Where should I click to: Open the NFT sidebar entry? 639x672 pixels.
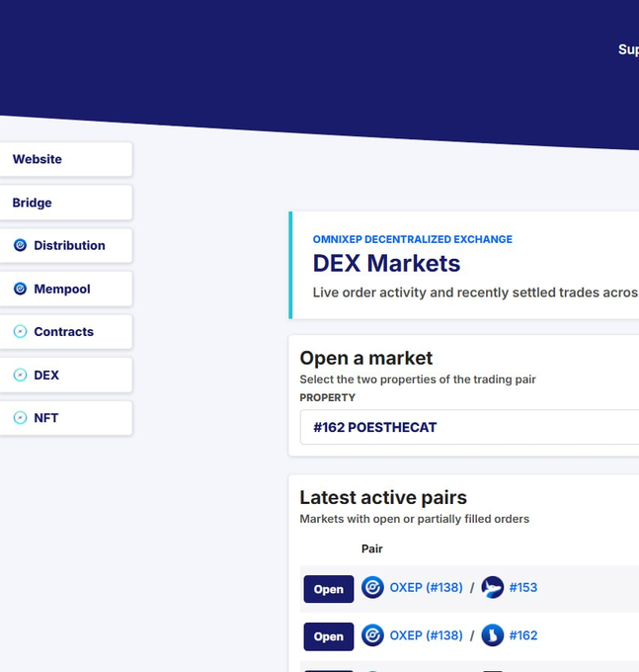[x=65, y=418]
